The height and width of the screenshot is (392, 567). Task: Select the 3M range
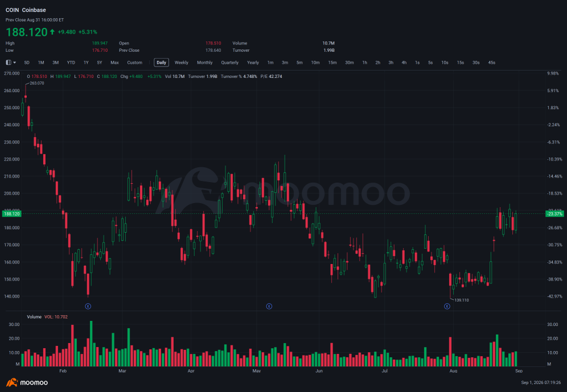(x=55, y=63)
